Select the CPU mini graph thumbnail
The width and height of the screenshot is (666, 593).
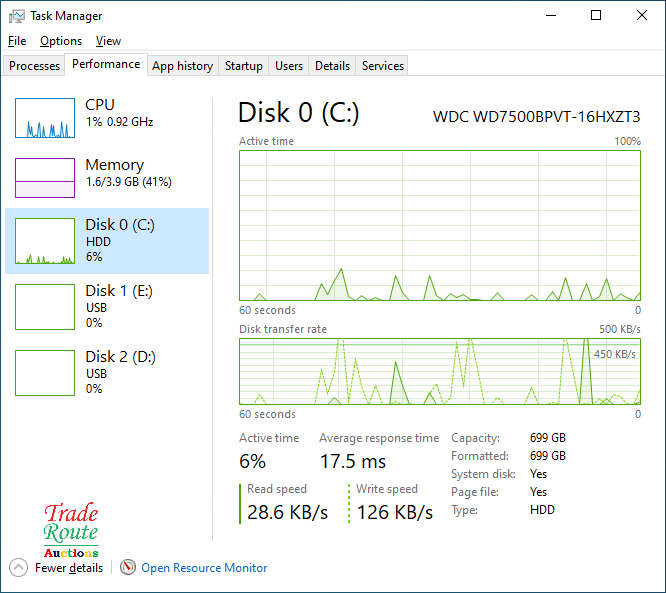pos(45,118)
